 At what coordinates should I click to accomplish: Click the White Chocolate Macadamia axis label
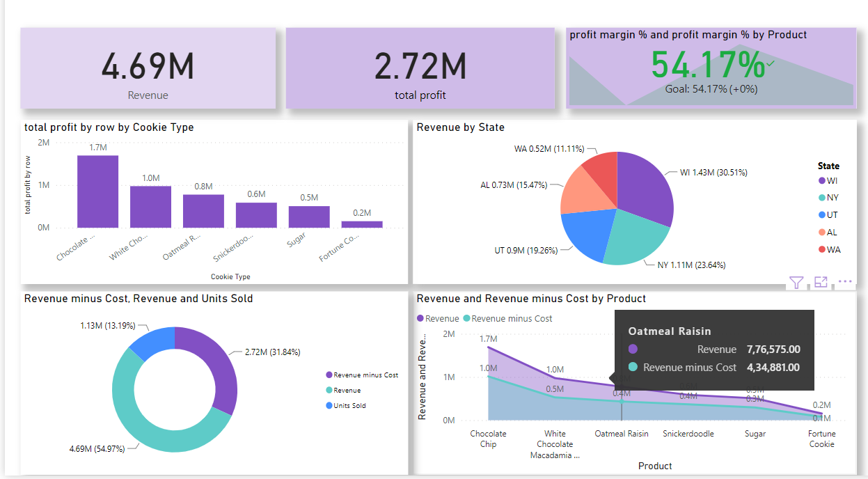(x=555, y=444)
